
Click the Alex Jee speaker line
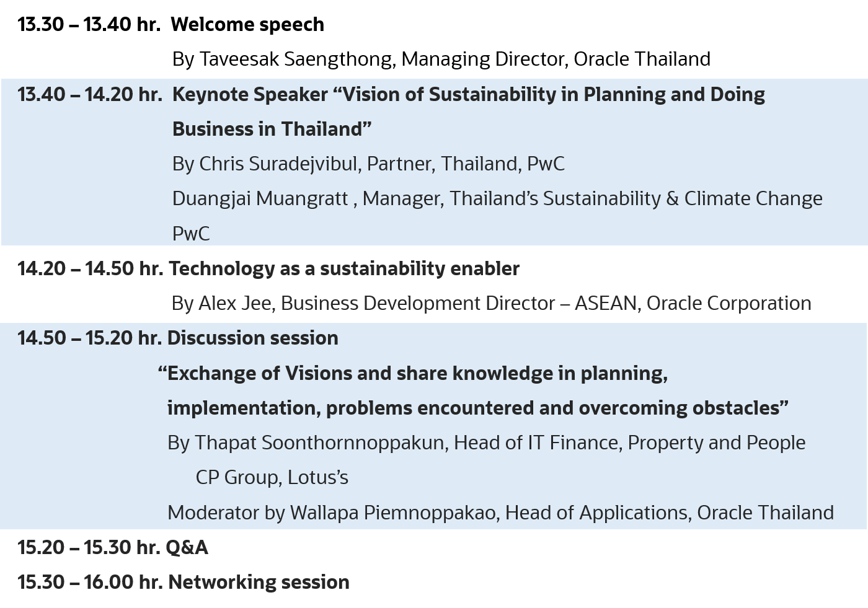491,304
